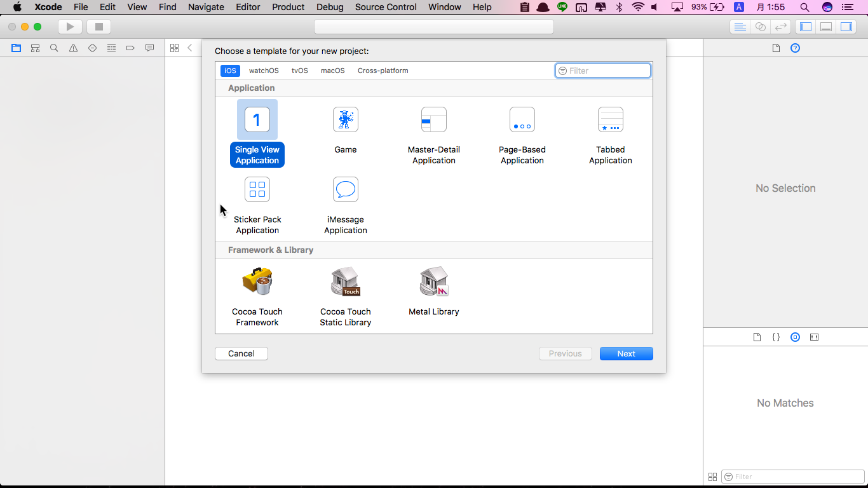Choose the Game template icon
The height and width of the screenshot is (488, 868).
pos(346,119)
